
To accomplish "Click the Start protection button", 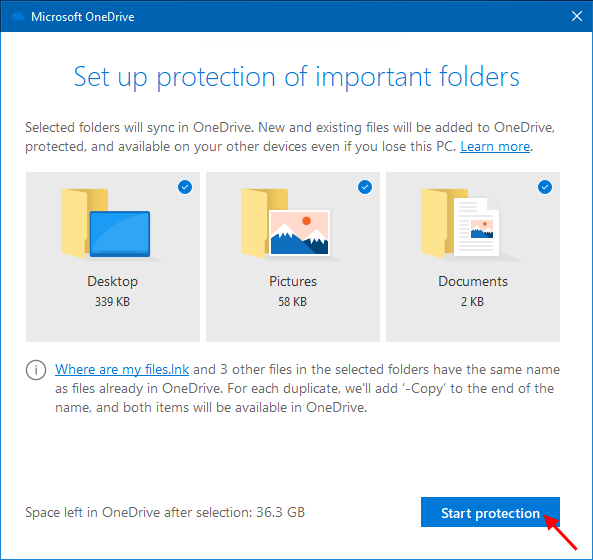I will (x=490, y=512).
